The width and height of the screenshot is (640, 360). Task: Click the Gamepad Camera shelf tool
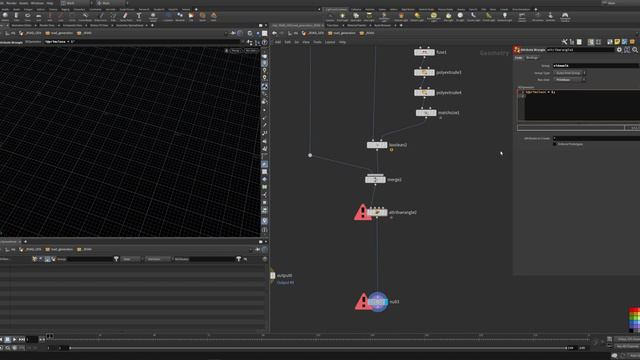pos(565,16)
